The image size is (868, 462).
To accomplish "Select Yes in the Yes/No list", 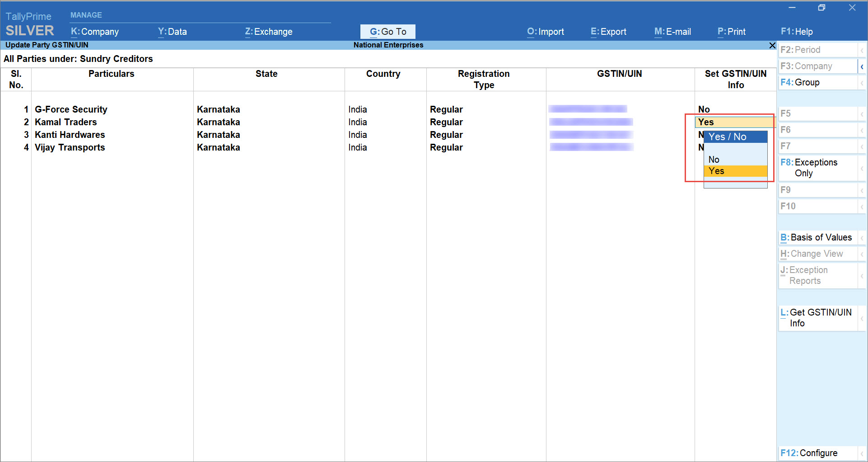I will (x=735, y=171).
